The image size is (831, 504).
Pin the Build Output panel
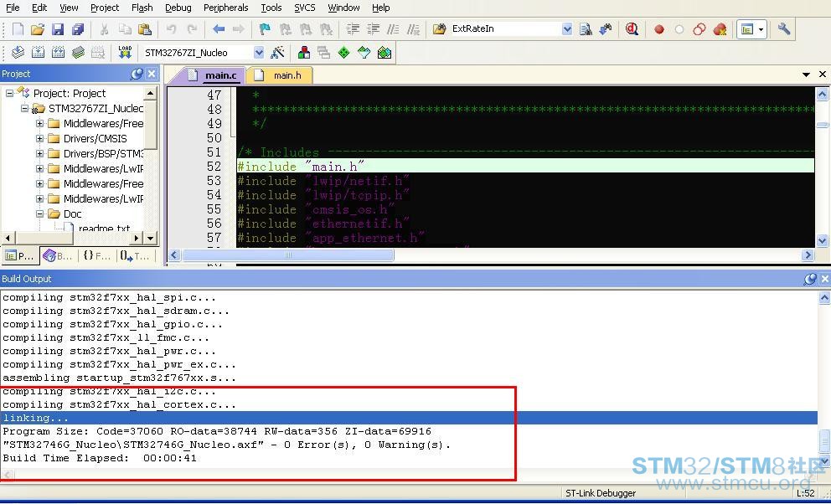click(x=810, y=279)
